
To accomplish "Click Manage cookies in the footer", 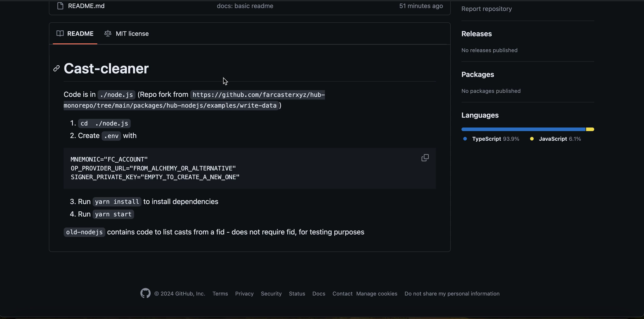I will click(x=377, y=294).
